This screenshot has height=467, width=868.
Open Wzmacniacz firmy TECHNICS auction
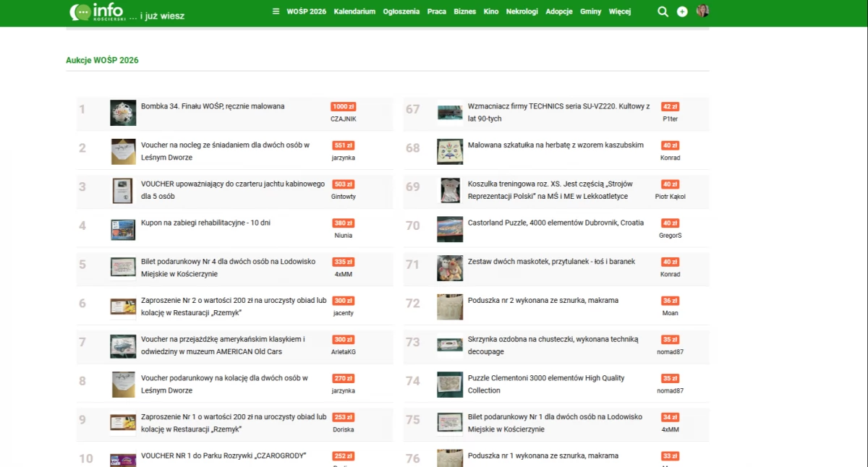(x=558, y=112)
